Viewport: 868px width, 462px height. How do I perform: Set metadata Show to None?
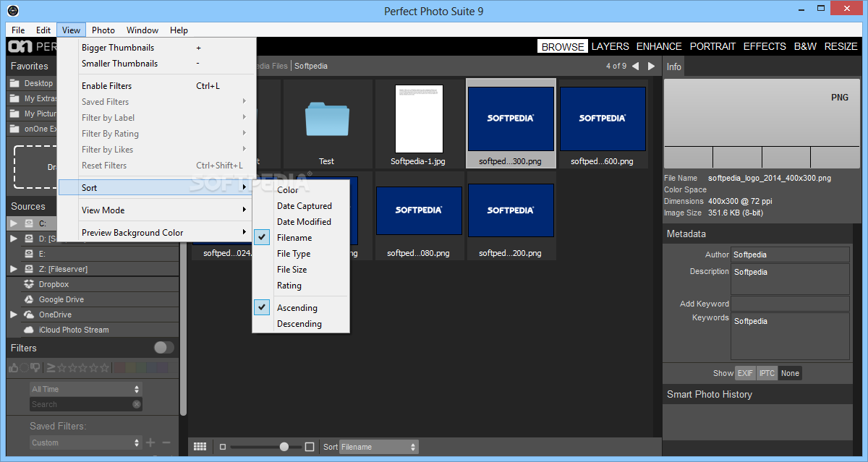[x=790, y=373]
